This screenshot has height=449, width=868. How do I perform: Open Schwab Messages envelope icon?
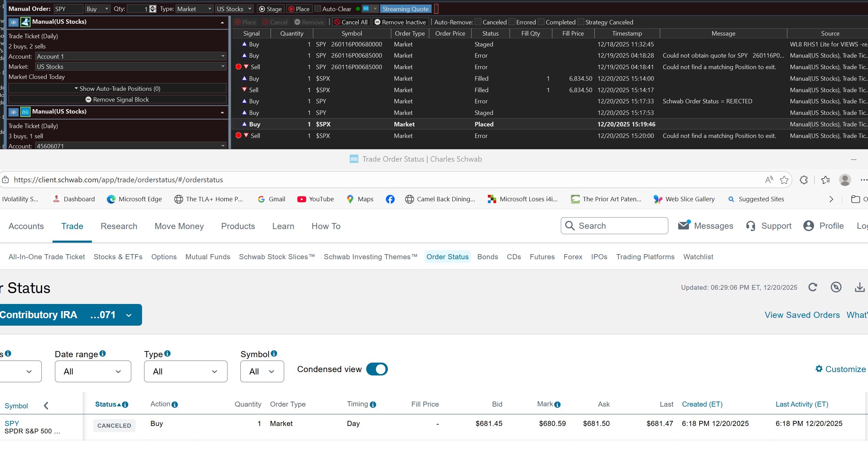pos(684,226)
